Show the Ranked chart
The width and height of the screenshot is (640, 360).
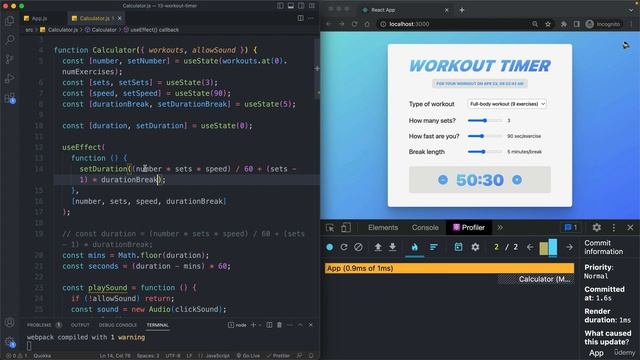pyautogui.click(x=433, y=247)
